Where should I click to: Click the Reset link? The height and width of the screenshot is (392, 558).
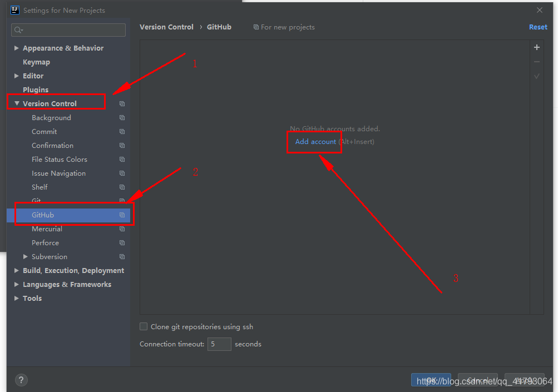click(538, 27)
